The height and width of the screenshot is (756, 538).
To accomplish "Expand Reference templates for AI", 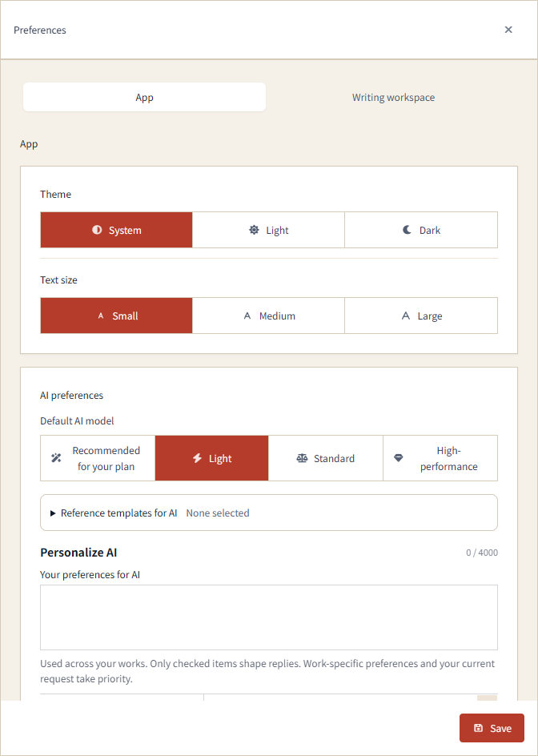I will 268,513.
